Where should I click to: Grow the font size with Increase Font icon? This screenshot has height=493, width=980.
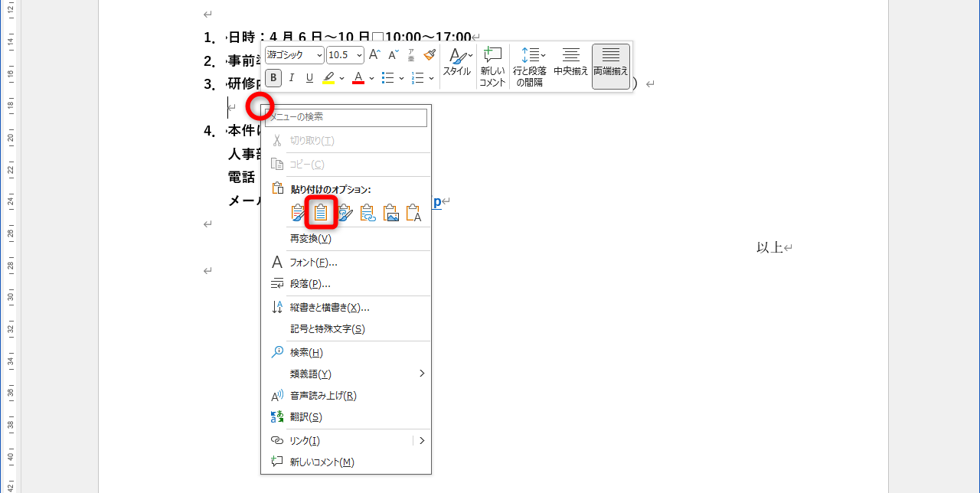coord(373,53)
